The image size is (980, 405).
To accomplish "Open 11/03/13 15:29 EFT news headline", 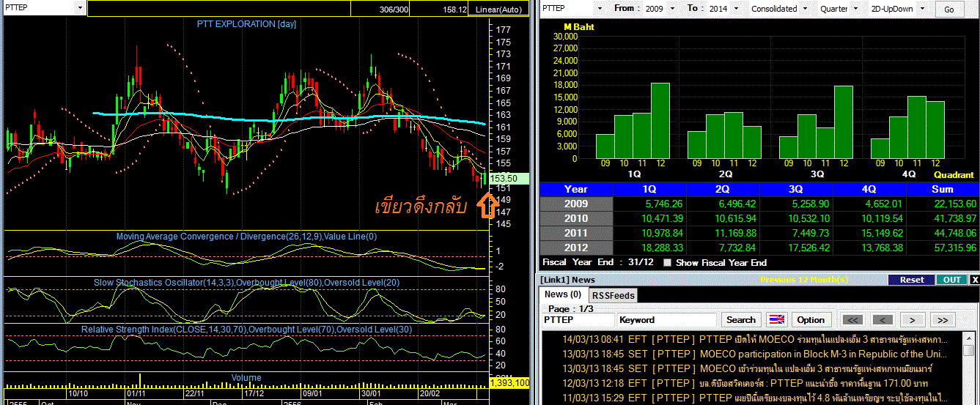I will [x=754, y=397].
